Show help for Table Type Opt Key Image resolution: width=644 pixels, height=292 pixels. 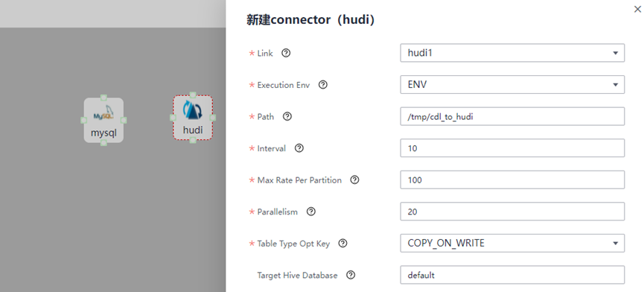click(342, 244)
